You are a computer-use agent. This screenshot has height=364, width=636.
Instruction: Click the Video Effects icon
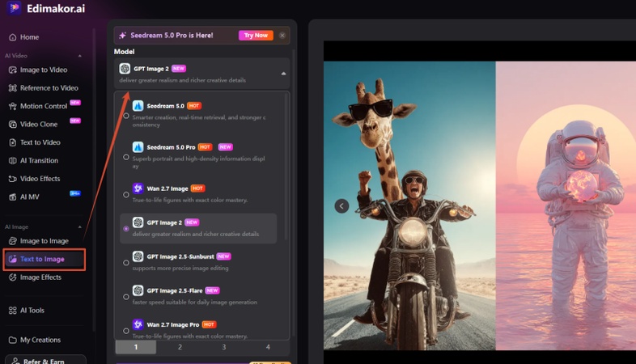(13, 179)
